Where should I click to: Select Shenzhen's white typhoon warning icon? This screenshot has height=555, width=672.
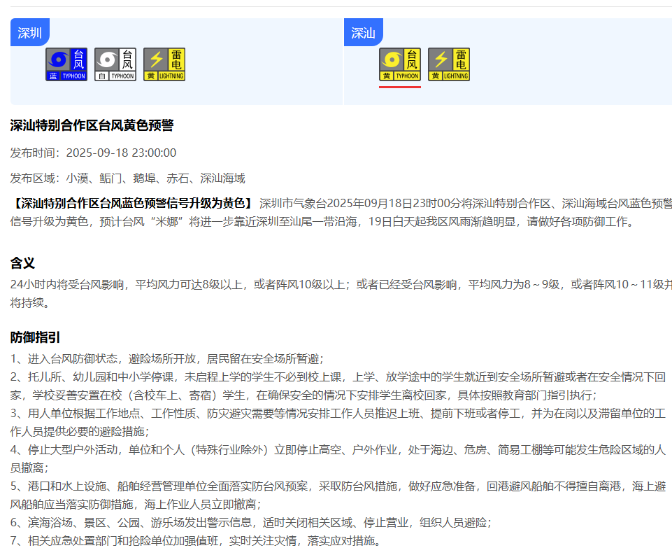point(115,64)
